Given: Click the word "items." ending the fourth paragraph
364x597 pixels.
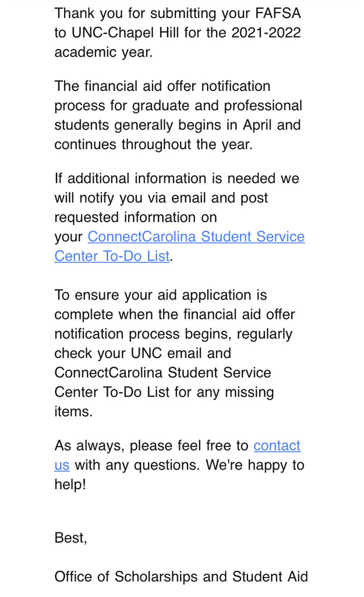Looking at the screenshot, I should (73, 411).
